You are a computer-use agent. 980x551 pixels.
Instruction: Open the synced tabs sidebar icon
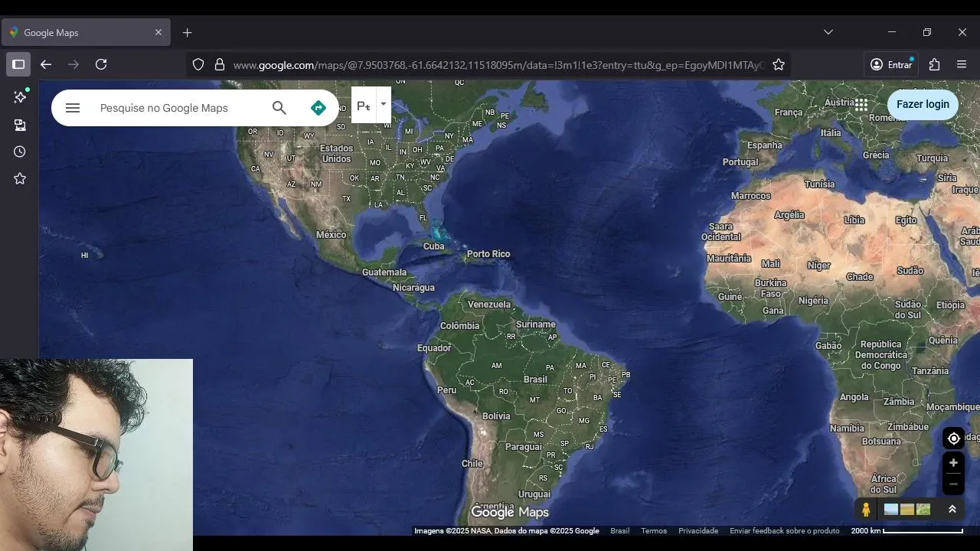tap(20, 125)
